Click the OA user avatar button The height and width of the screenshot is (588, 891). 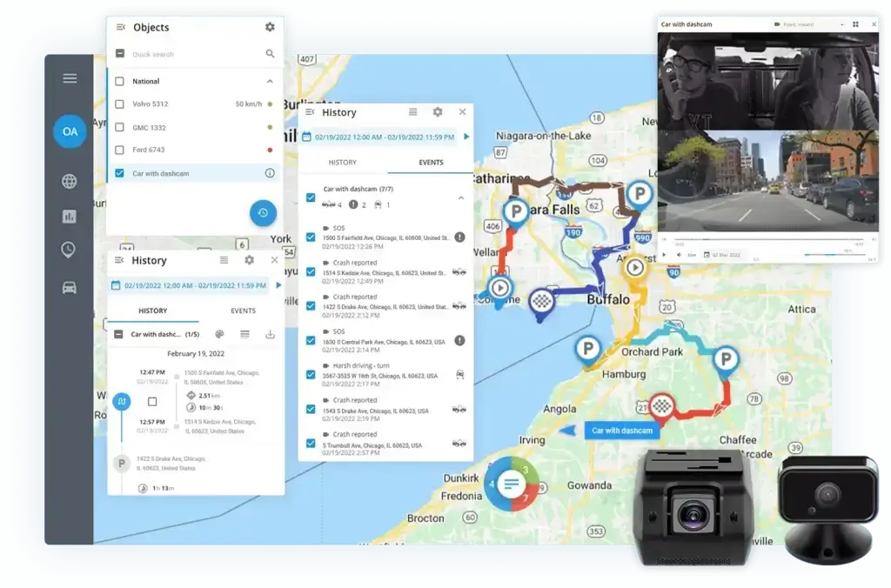pos(70,131)
